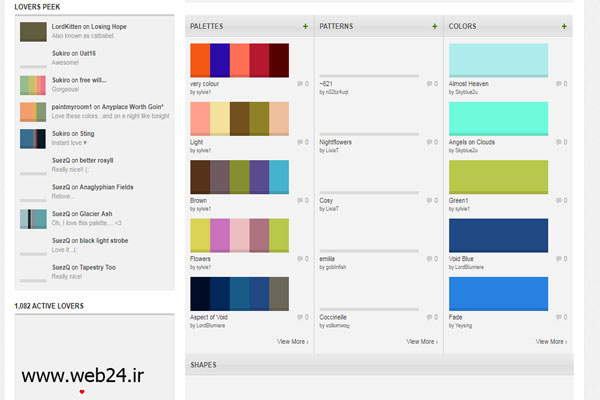This screenshot has height=400, width=600.
Task: Open the very colour palette swatch
Action: point(240,60)
